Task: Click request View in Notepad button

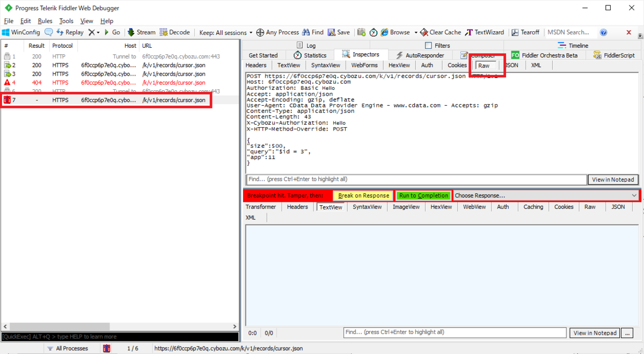Action: pyautogui.click(x=614, y=179)
